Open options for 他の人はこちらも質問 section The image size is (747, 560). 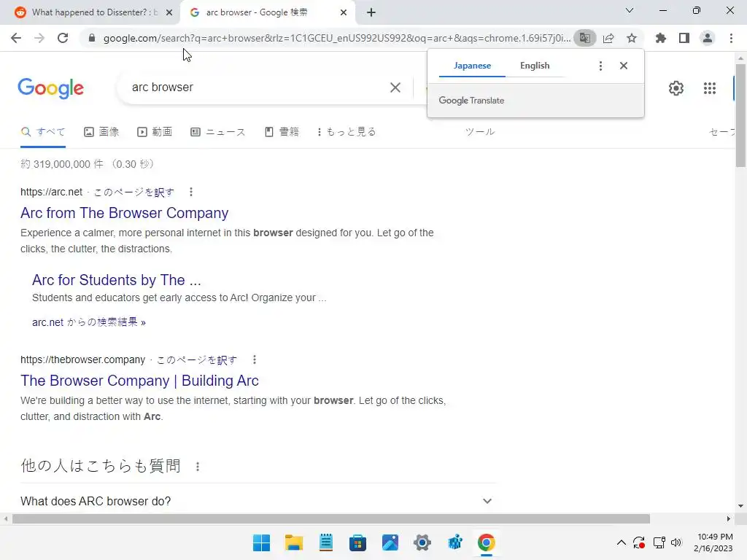[x=198, y=467]
